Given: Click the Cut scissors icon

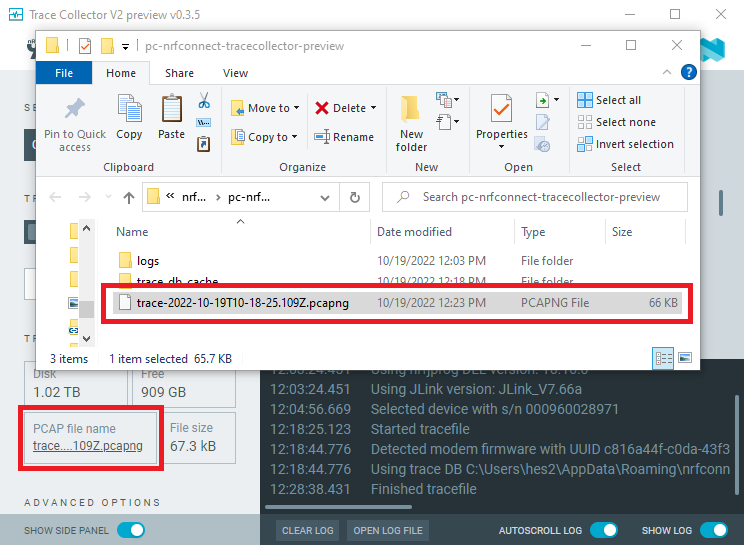Looking at the screenshot, I should (x=204, y=101).
